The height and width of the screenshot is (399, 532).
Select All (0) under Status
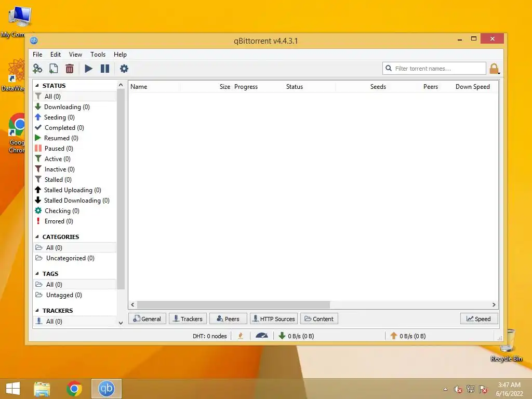click(x=75, y=96)
